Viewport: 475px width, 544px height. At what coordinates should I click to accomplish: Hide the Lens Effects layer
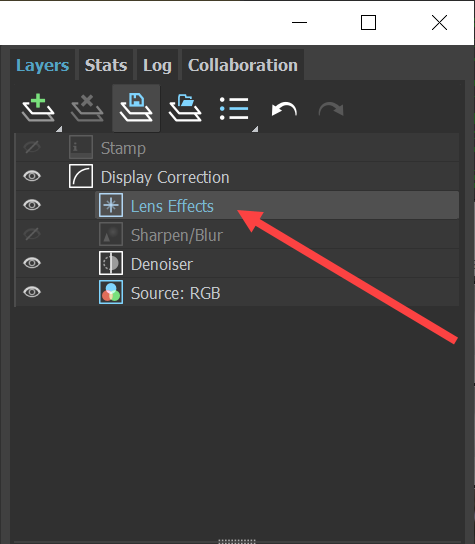click(32, 205)
